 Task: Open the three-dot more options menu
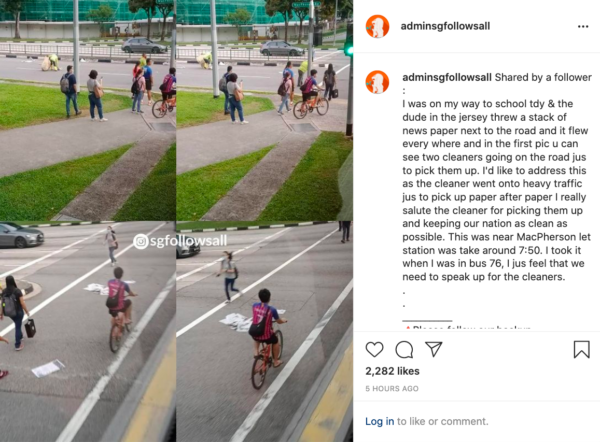[x=583, y=26]
